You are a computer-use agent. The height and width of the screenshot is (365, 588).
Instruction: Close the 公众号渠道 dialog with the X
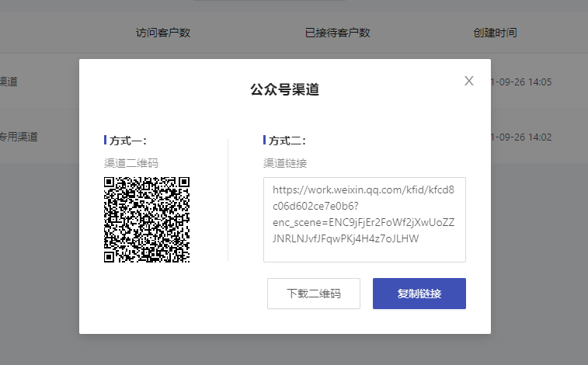(x=468, y=81)
